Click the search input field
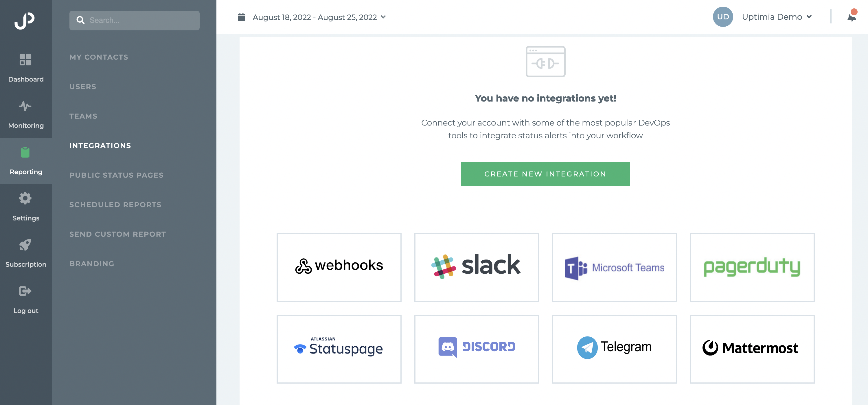The height and width of the screenshot is (405, 868). 135,21
